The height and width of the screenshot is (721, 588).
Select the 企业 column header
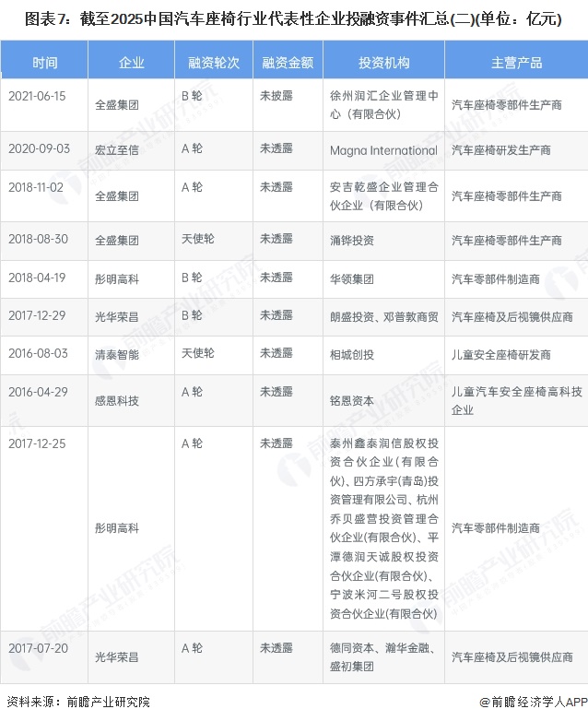tap(131, 63)
